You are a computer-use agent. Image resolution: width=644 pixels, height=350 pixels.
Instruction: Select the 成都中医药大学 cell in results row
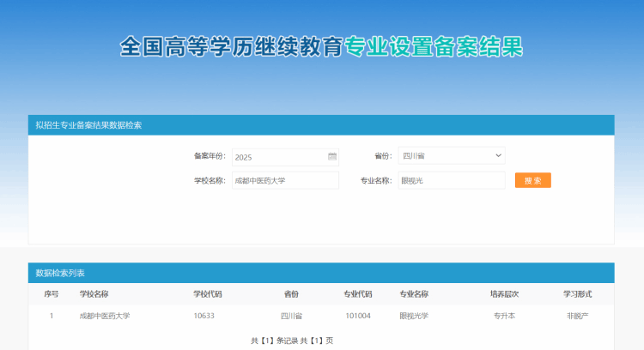[x=104, y=316]
